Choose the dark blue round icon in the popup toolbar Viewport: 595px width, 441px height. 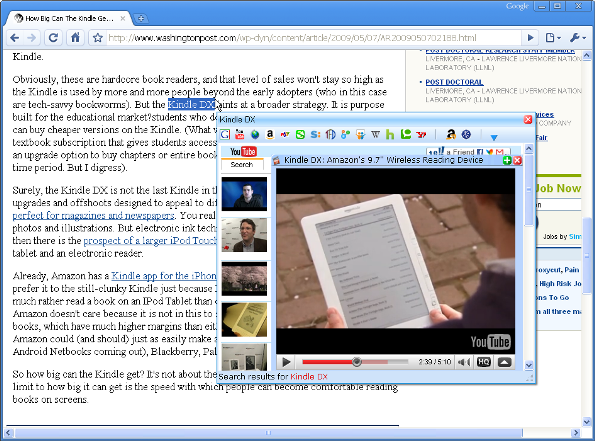[x=466, y=134]
